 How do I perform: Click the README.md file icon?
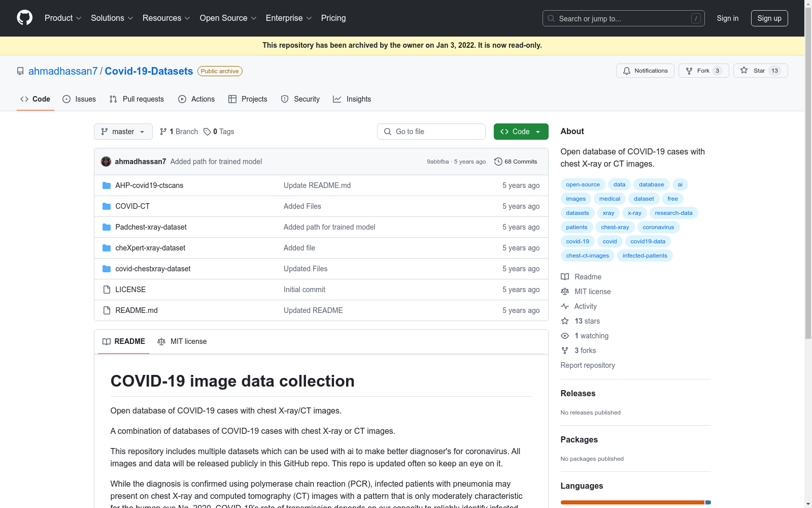point(107,310)
